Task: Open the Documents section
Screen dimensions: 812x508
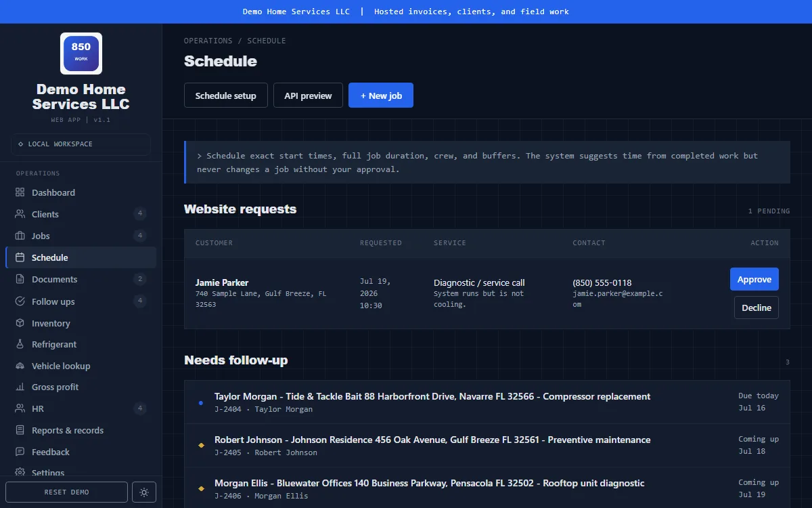Action: [x=81, y=279]
